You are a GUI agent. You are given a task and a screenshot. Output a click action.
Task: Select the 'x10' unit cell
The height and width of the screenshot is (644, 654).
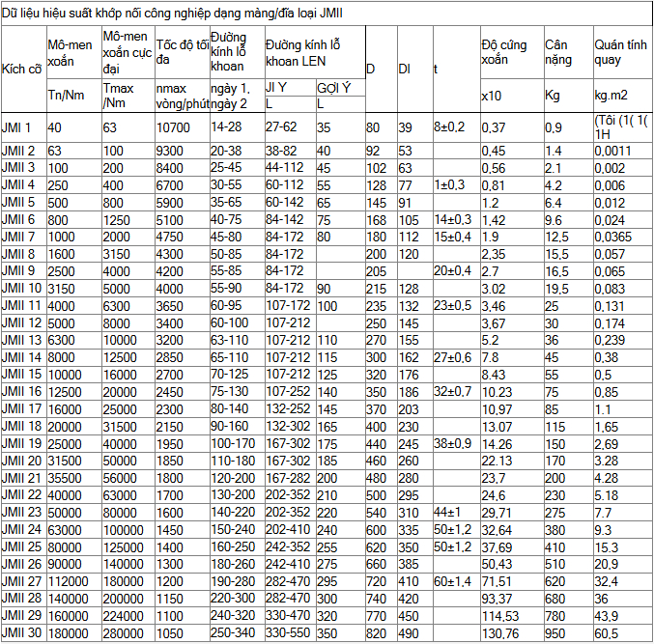(x=492, y=96)
